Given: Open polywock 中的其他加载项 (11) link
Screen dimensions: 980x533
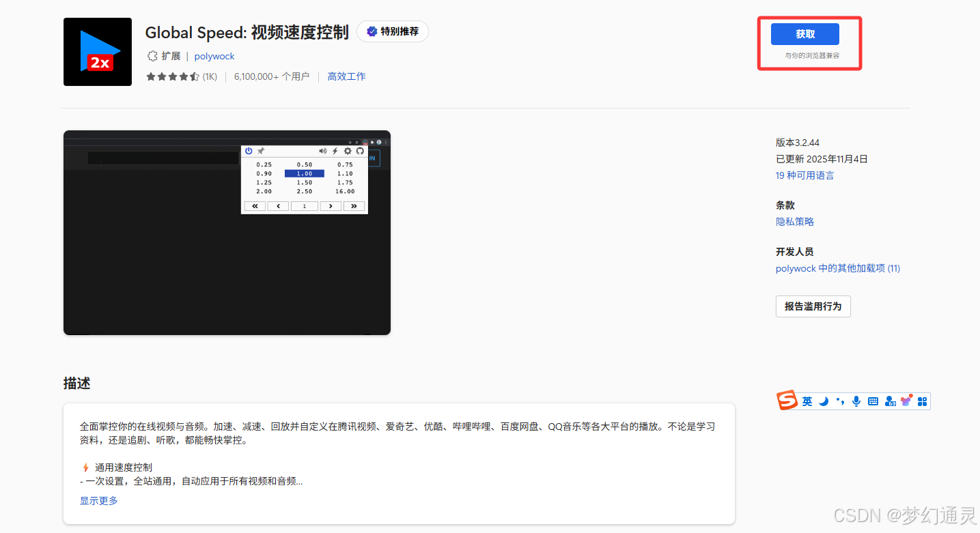Looking at the screenshot, I should pyautogui.click(x=838, y=268).
